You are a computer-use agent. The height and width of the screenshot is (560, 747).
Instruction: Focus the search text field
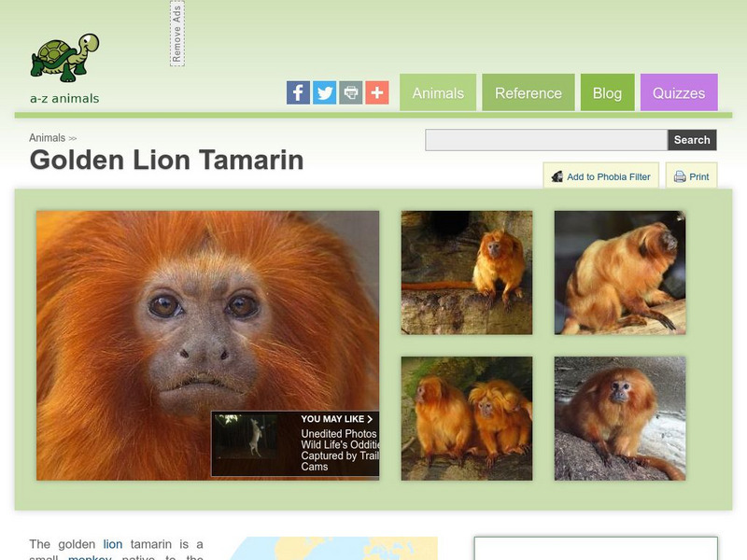click(x=546, y=140)
